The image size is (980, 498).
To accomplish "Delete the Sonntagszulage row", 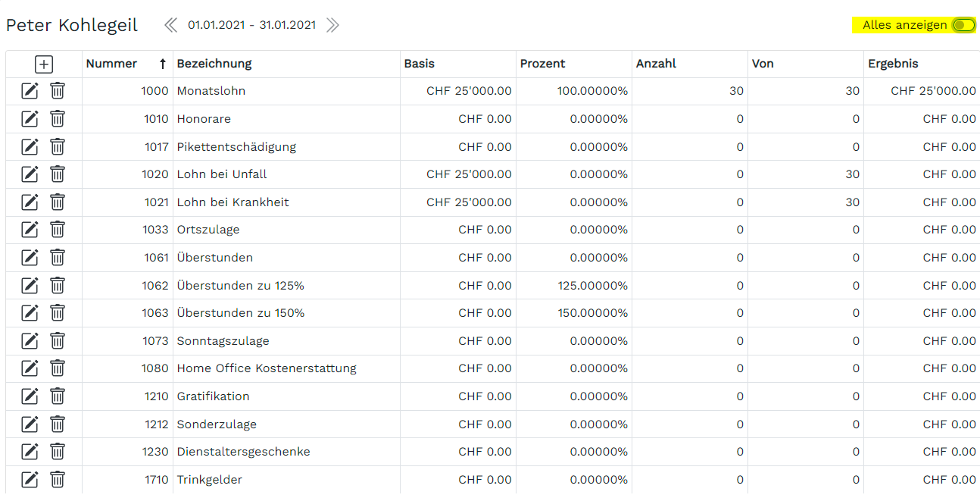I will coord(58,341).
